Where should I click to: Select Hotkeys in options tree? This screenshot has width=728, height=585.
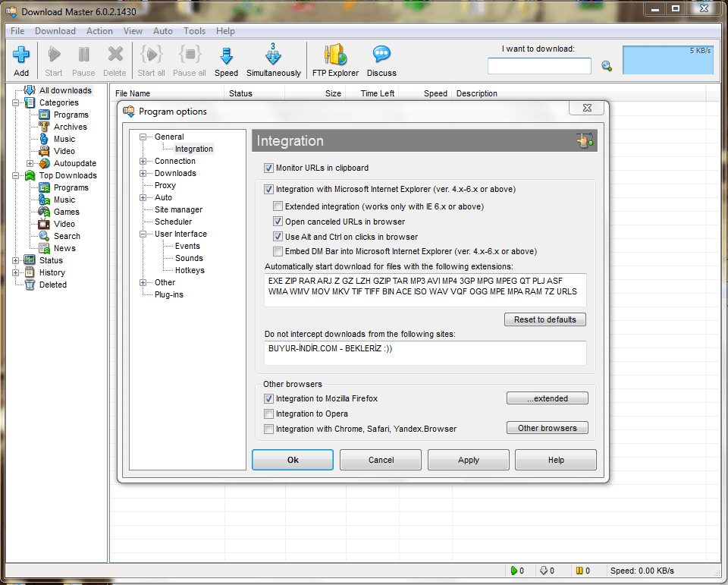[x=190, y=270]
